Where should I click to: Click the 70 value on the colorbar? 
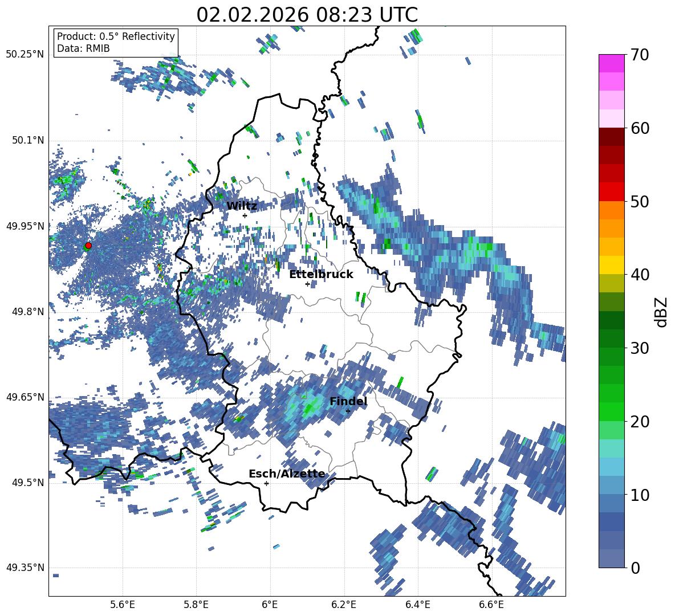point(640,55)
